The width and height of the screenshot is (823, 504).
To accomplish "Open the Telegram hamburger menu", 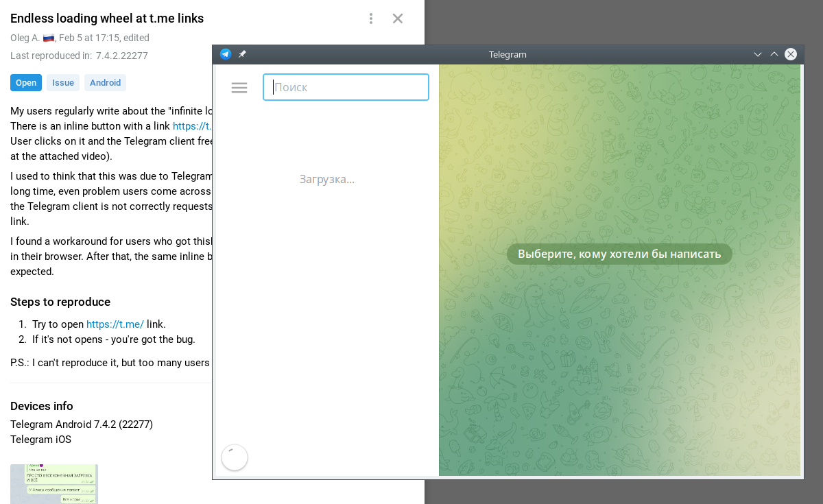I will point(239,88).
